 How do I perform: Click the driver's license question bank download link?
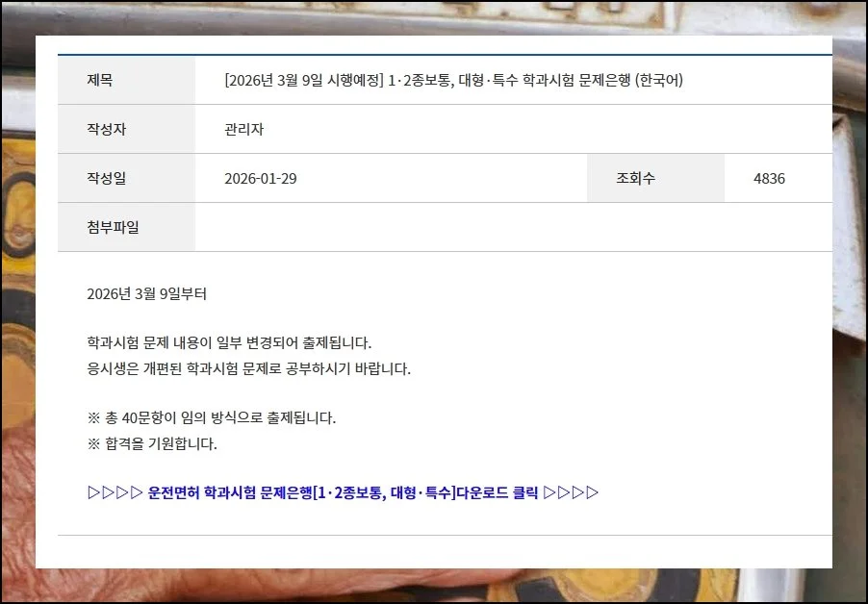tap(342, 493)
